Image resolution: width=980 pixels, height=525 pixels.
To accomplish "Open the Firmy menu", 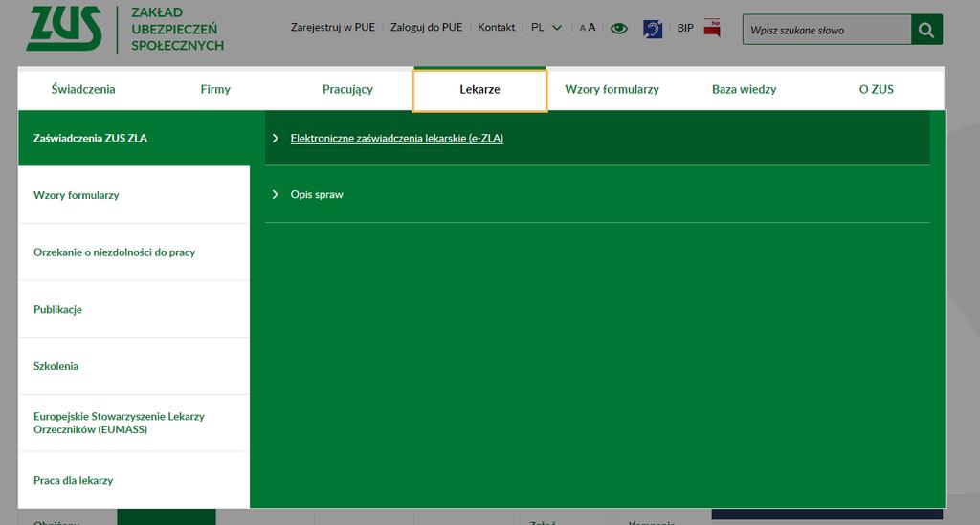I will coord(215,89).
